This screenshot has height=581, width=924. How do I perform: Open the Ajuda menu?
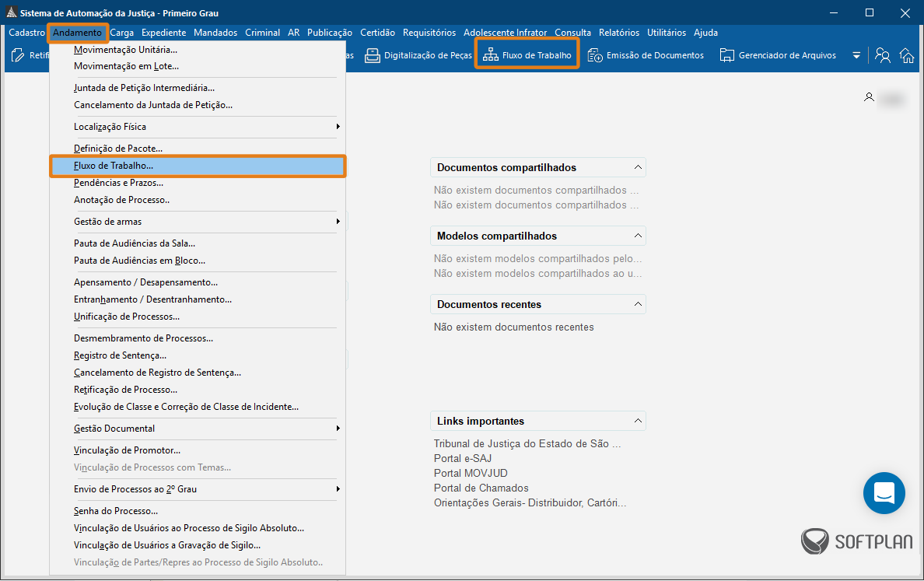point(705,33)
